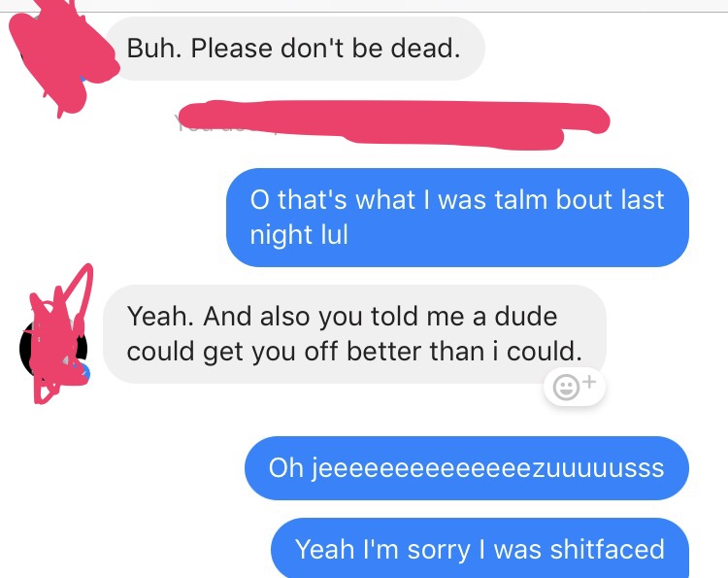
Task: Click the white reaction pill button
Action: coord(575,387)
